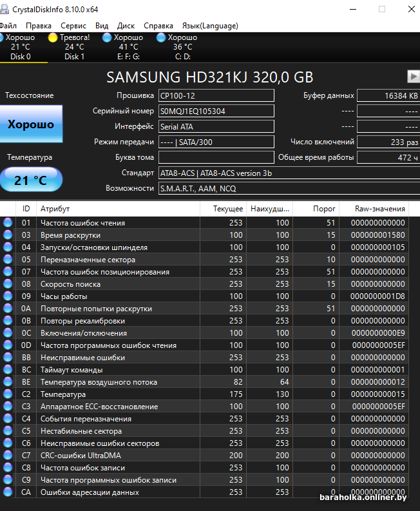Click the empty Буква тома field

click(x=216, y=157)
